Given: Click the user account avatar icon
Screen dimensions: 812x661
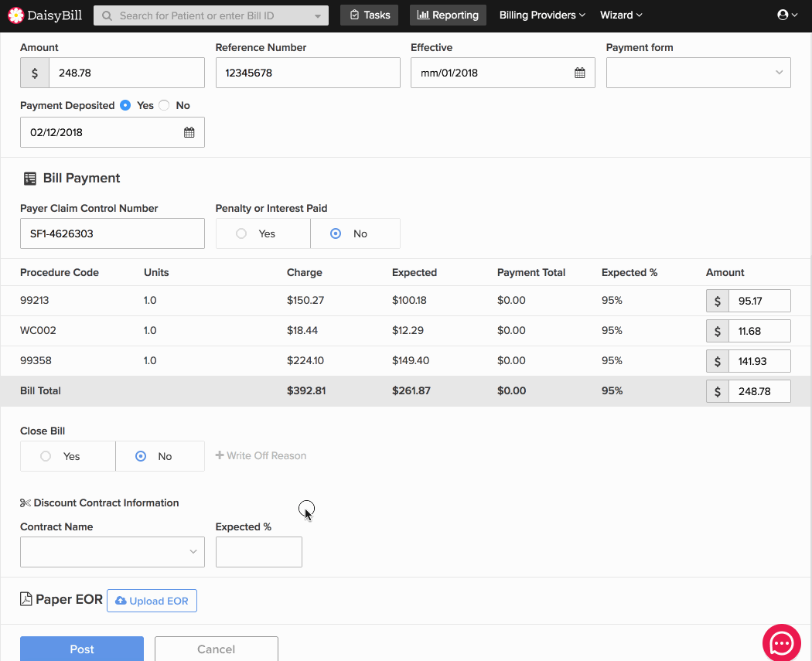Looking at the screenshot, I should coord(783,15).
